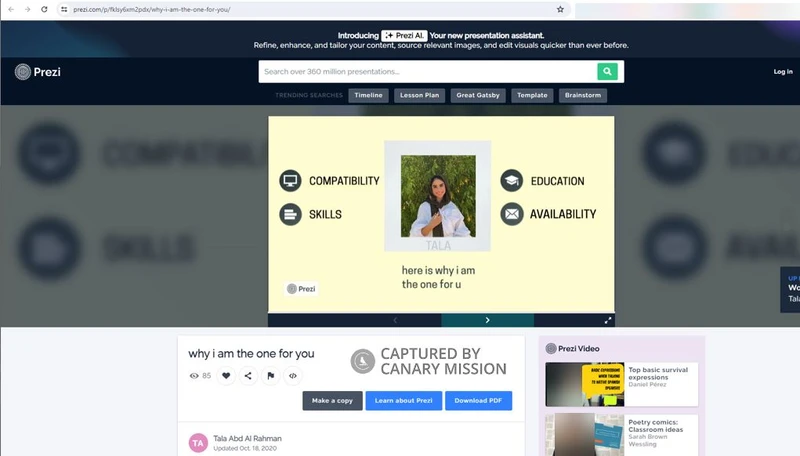Like presentation with heart icon
This screenshot has width=800, height=456.
(226, 376)
